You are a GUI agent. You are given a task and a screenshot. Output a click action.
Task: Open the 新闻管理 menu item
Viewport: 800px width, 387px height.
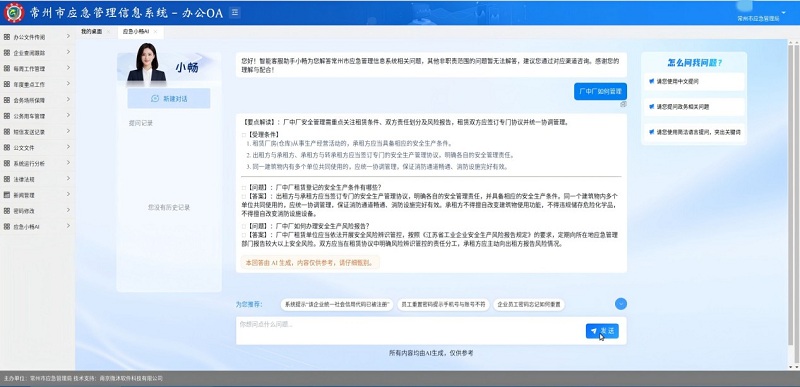[x=37, y=195]
